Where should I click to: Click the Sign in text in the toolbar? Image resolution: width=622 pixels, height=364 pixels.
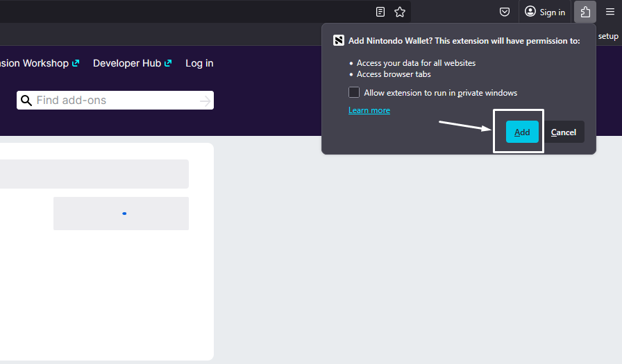click(x=552, y=12)
